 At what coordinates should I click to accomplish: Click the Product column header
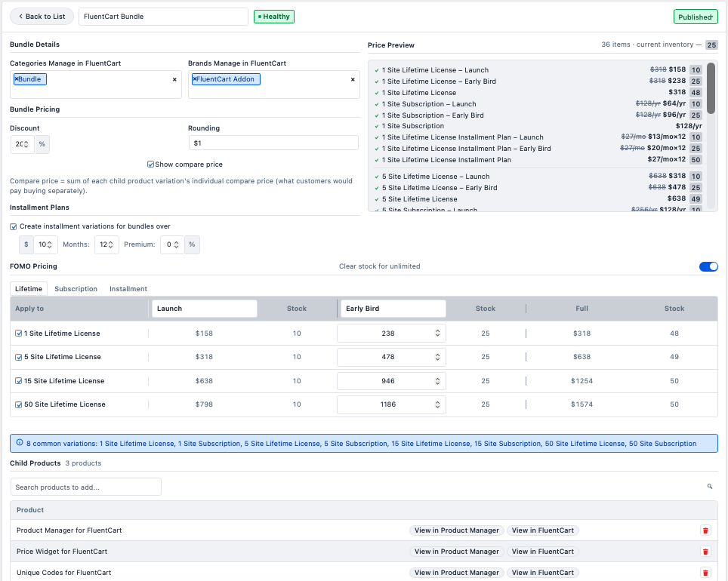pyautogui.click(x=30, y=510)
